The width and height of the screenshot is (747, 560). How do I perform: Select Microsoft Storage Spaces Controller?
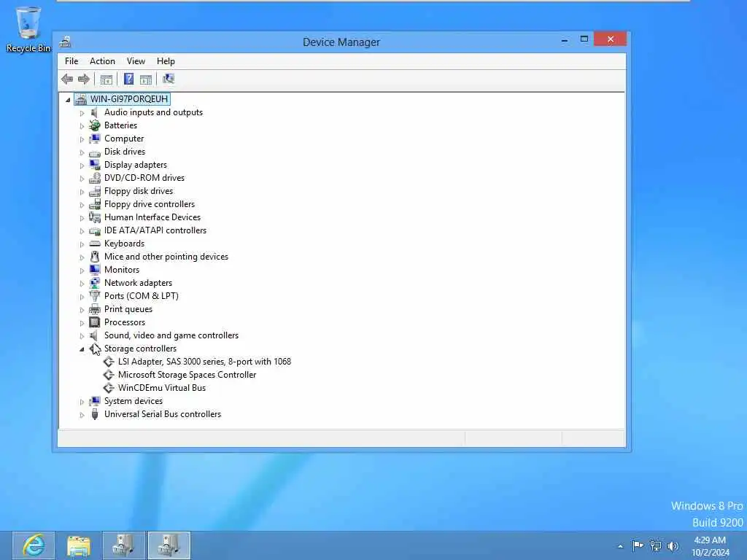point(187,375)
